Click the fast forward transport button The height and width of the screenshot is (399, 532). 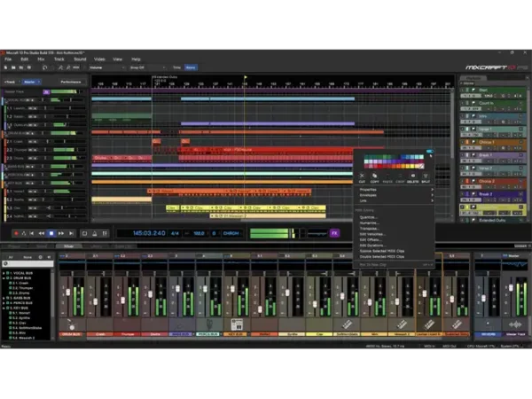(x=61, y=233)
